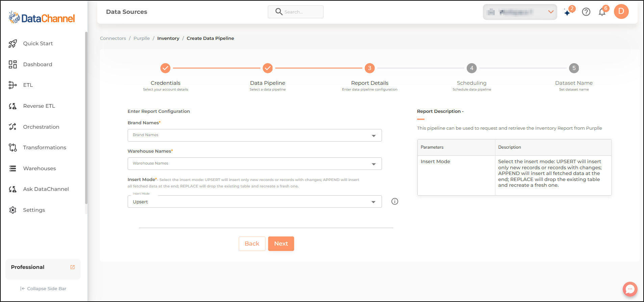Open Ask DataChannel in the sidebar

[46, 189]
